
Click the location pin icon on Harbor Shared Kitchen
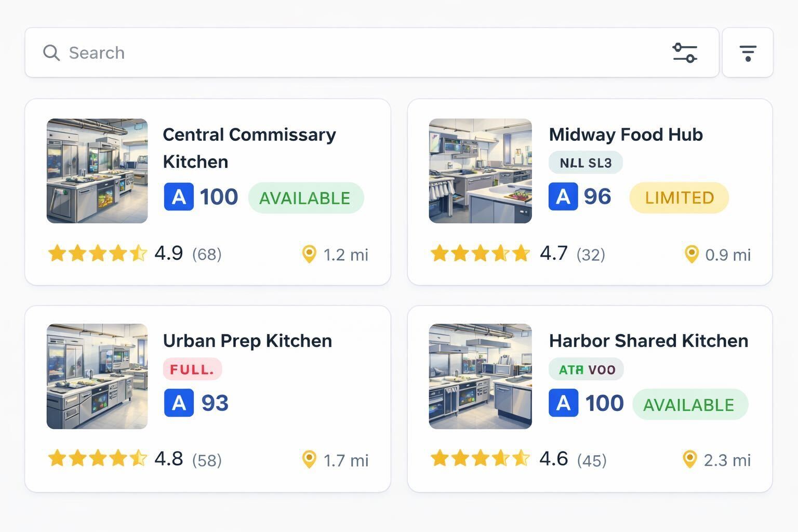click(x=690, y=459)
